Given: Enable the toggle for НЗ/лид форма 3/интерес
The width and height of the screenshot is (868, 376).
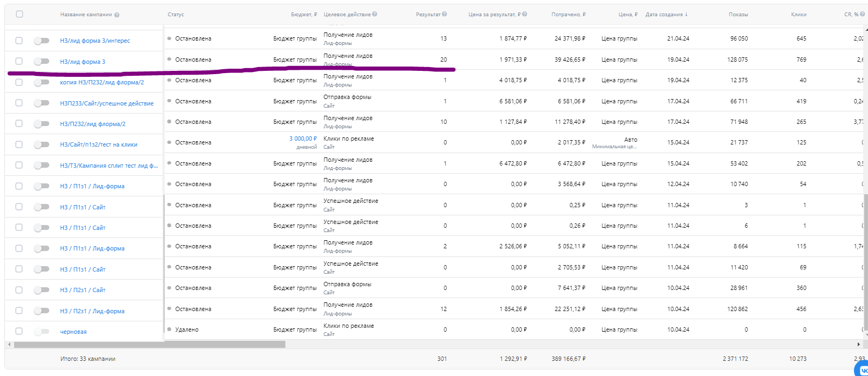Looking at the screenshot, I should click(41, 41).
